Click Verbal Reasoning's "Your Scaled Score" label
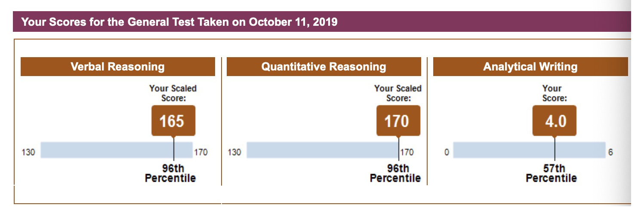Viewport: 644px width, 214px height. click(173, 93)
